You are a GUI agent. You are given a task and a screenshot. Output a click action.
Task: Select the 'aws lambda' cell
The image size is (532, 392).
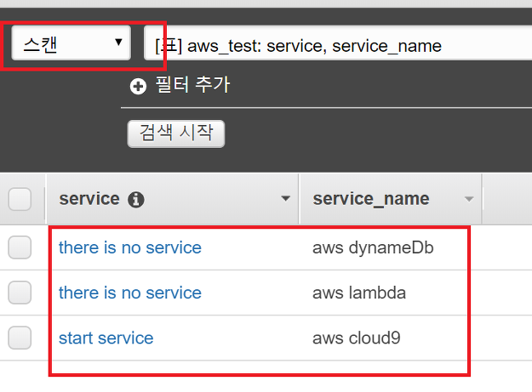click(359, 293)
